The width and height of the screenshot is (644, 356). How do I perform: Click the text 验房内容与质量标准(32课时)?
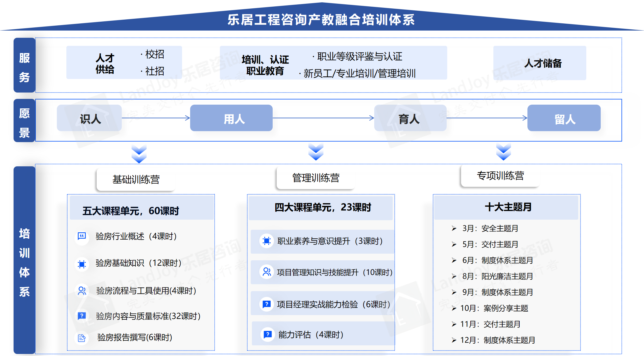(x=148, y=316)
